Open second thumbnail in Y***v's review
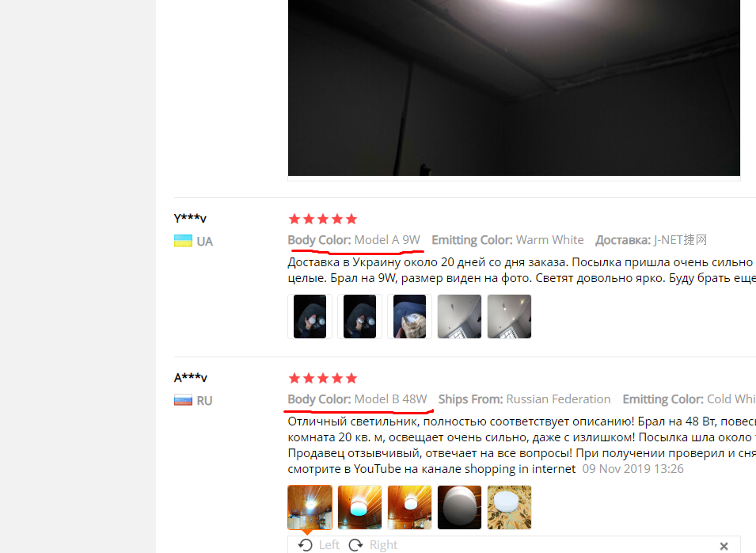 tap(359, 317)
